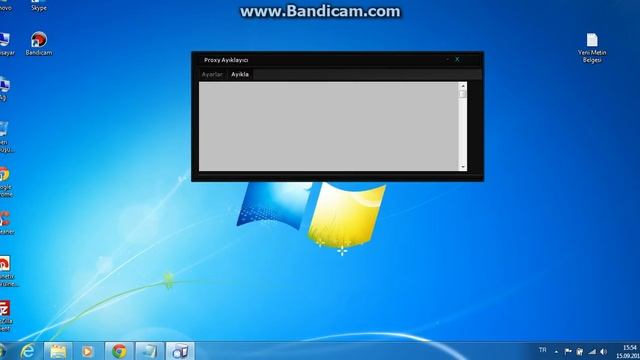Select the CCleaner desktop shortcut
This screenshot has height=360, width=640.
coord(6,223)
